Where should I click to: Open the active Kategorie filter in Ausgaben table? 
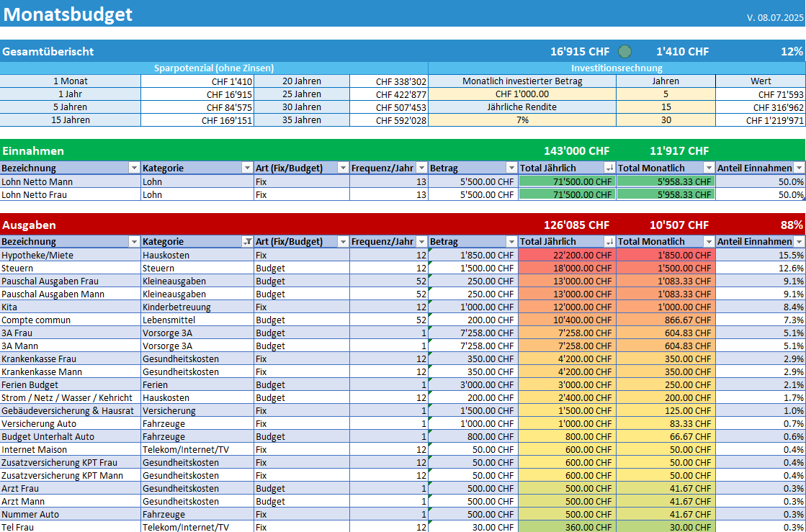pyautogui.click(x=247, y=242)
